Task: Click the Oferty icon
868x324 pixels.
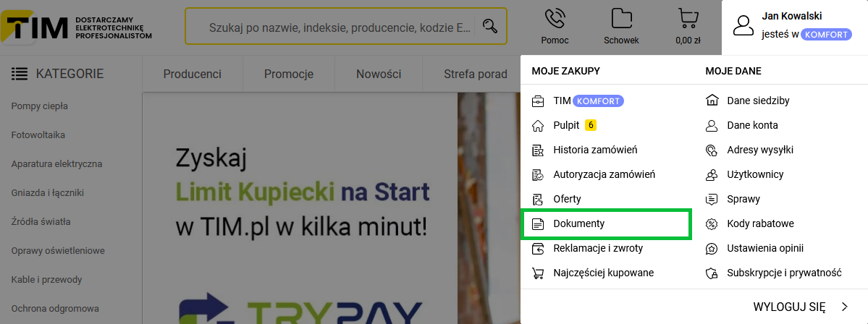Action: point(537,199)
